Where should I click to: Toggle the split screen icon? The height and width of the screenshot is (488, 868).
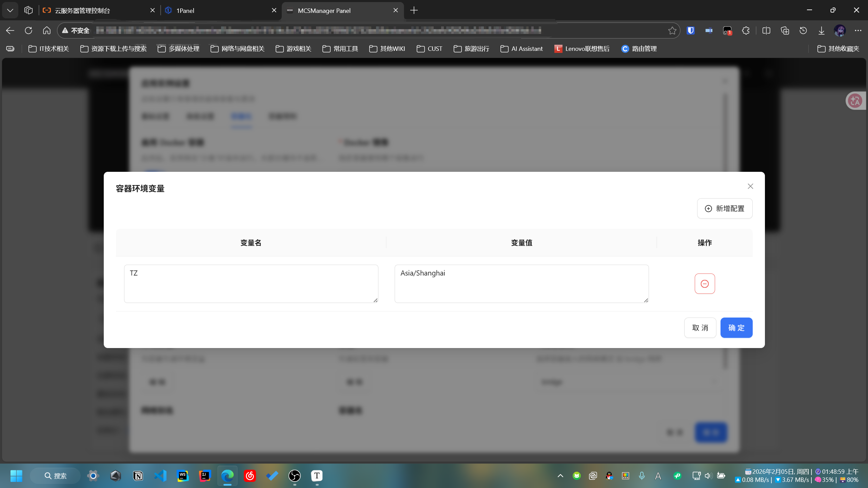(766, 30)
